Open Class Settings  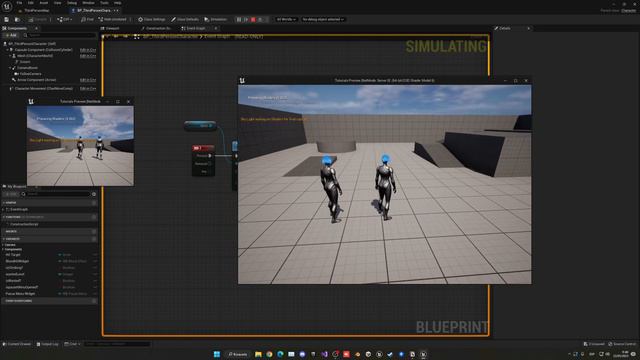tap(151, 19)
